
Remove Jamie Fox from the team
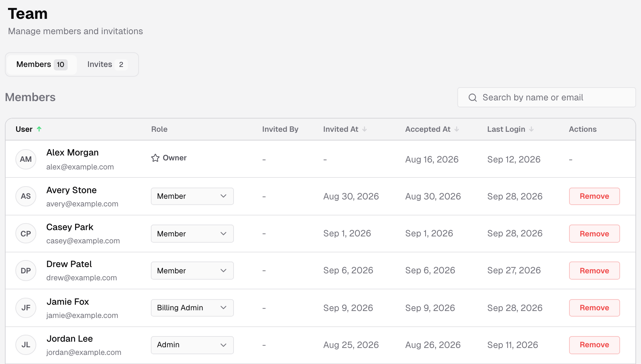coord(595,308)
